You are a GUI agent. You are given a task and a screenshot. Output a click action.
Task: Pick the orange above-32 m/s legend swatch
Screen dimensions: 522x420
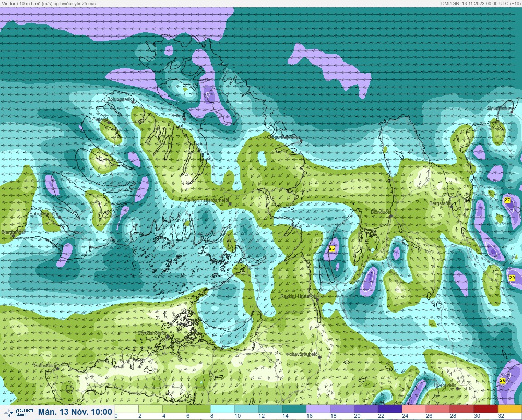click(x=510, y=409)
